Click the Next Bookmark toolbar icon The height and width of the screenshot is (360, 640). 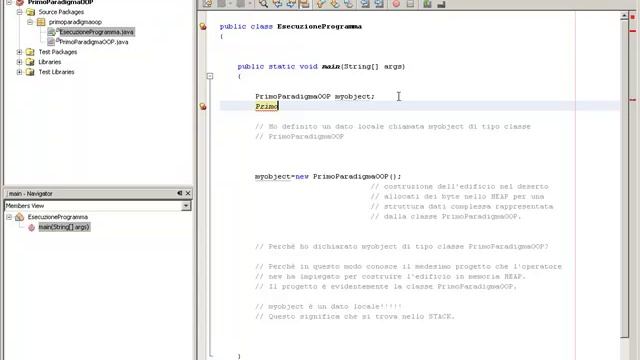point(335,4)
